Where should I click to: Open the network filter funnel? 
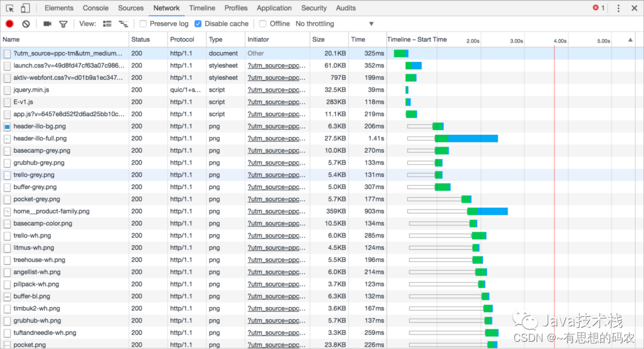[x=63, y=24]
